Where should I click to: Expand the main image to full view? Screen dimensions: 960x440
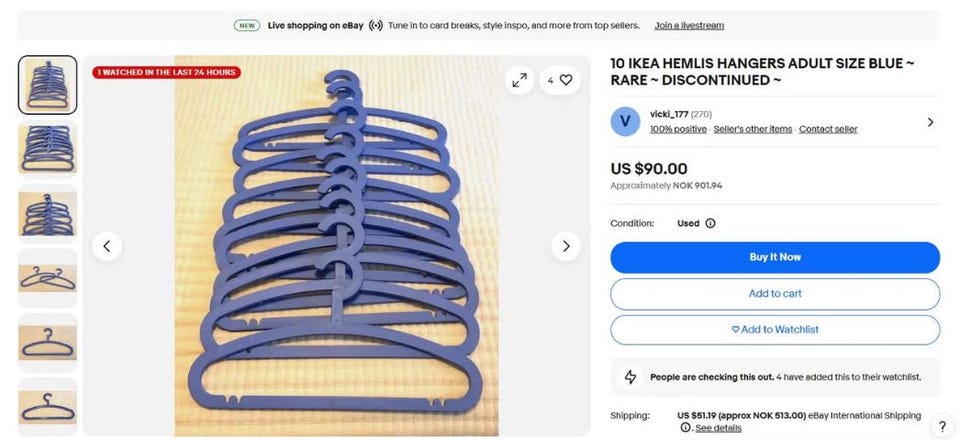pyautogui.click(x=519, y=80)
